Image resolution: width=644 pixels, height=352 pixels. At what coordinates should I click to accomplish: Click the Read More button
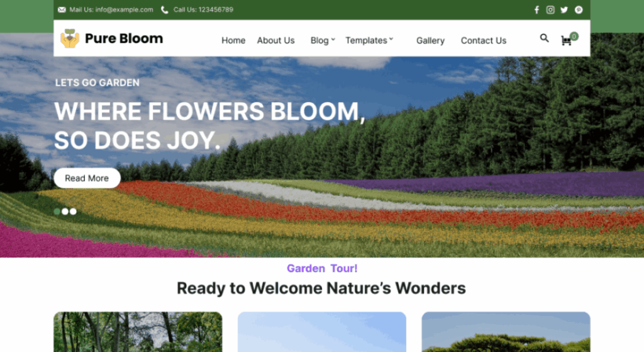click(x=87, y=178)
